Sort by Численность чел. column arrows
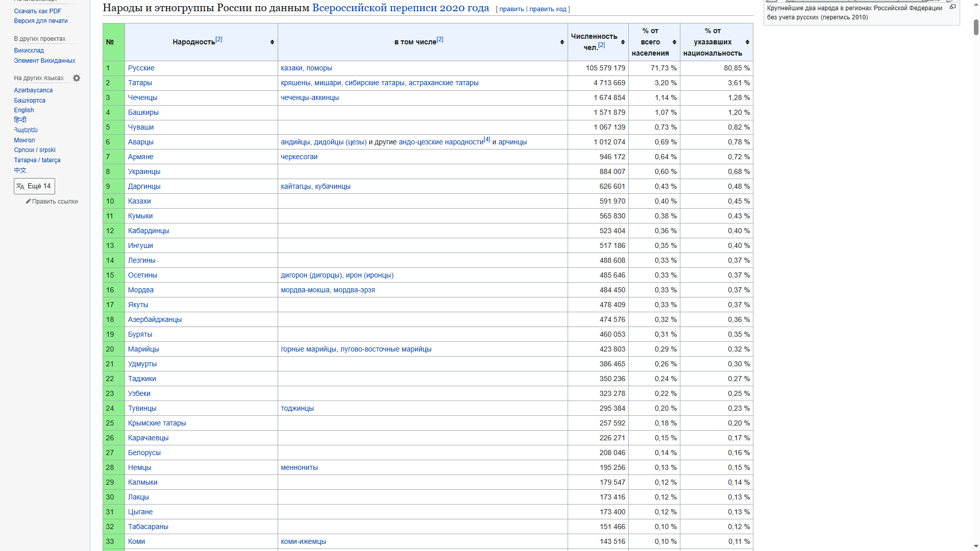This screenshot has height=551, width=980. pyautogui.click(x=623, y=42)
